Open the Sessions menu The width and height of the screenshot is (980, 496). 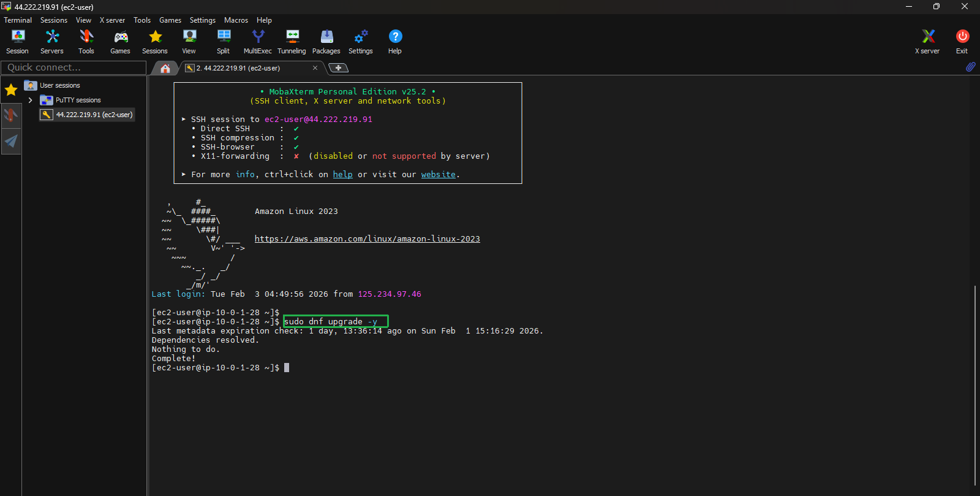pyautogui.click(x=54, y=20)
